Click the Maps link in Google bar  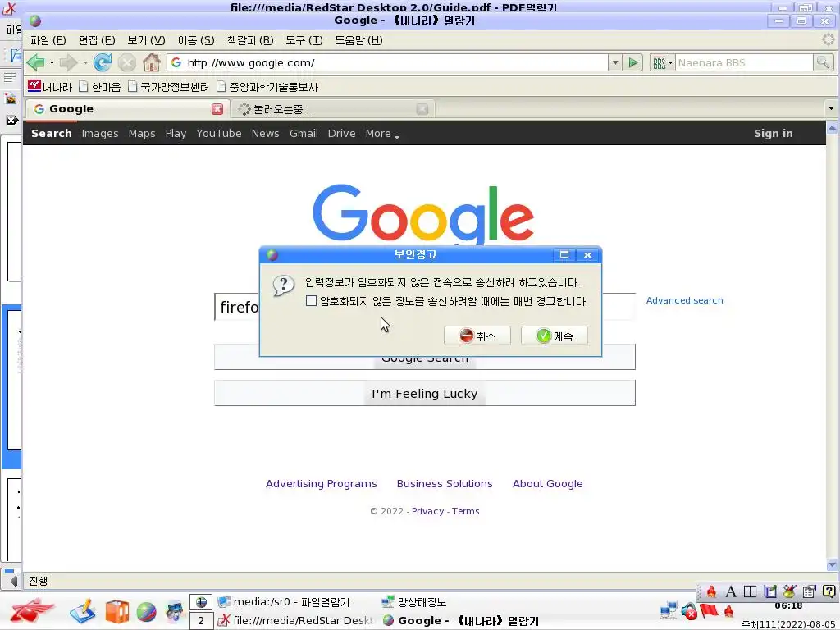point(141,134)
